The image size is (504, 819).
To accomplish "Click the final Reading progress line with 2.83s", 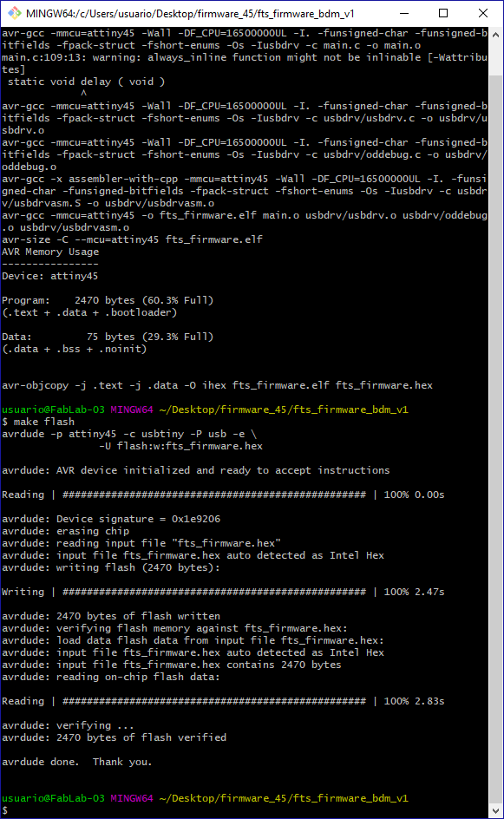I will 223,701.
